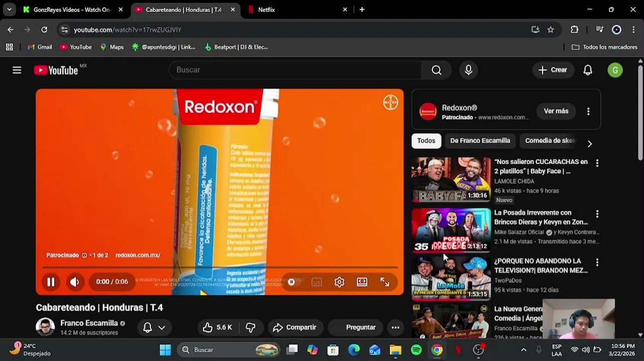Like the Cabareteando video
The height and width of the screenshot is (361, 644).
click(217, 327)
